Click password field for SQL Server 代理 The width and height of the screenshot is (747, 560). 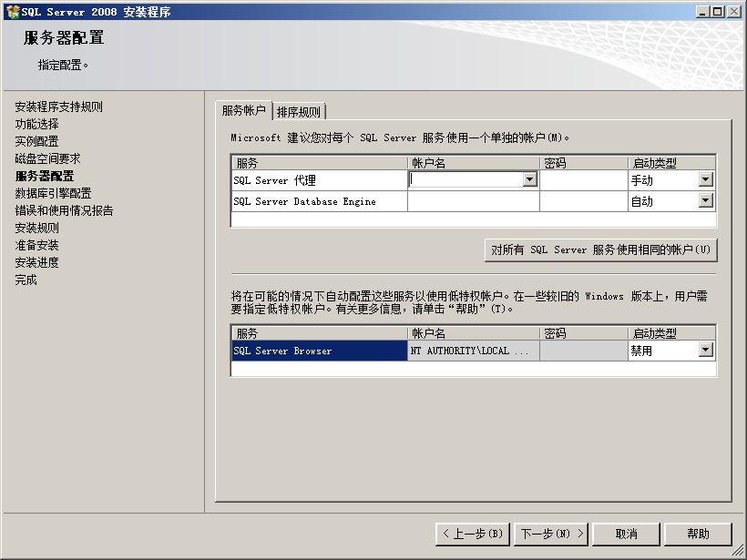click(x=583, y=180)
